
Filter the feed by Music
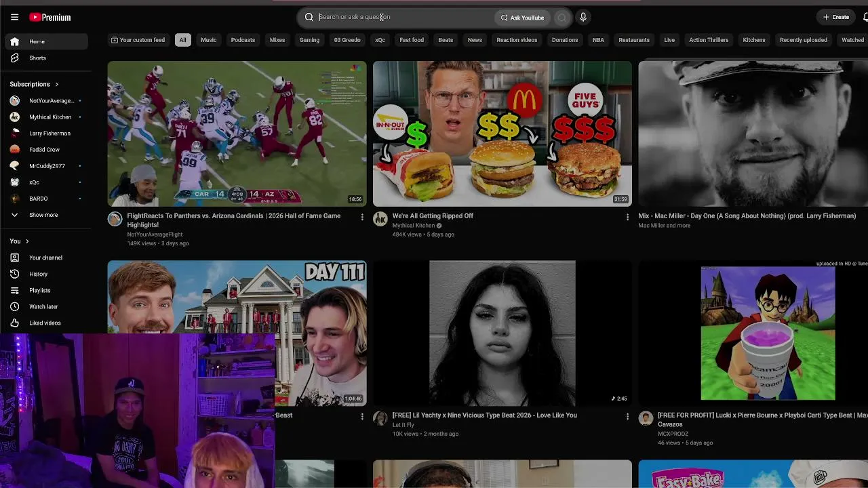209,40
